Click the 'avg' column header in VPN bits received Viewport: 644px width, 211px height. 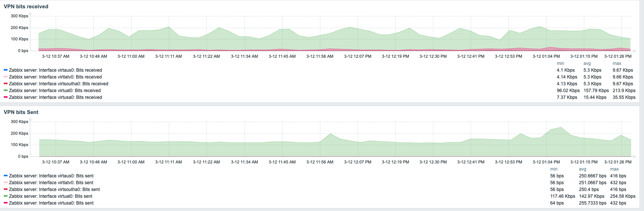coord(587,63)
